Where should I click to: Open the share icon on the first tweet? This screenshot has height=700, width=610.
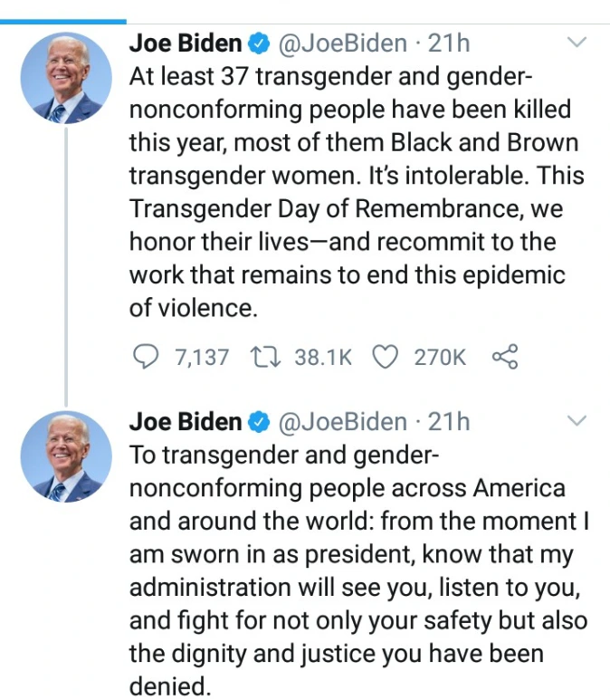point(504,358)
